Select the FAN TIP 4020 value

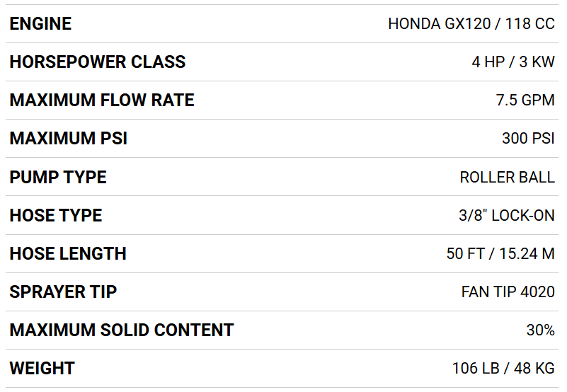[x=508, y=292]
